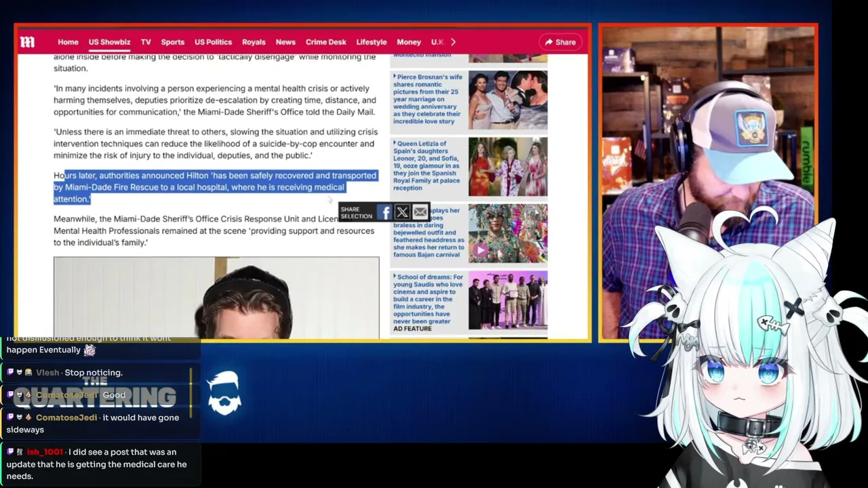Open the Crime Desk section
868x488 pixels.
click(325, 42)
